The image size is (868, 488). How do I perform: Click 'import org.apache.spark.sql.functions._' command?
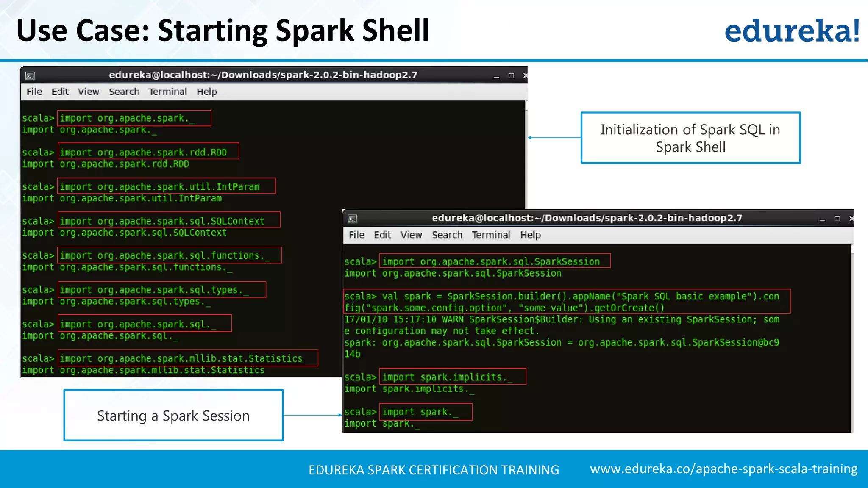(170, 255)
